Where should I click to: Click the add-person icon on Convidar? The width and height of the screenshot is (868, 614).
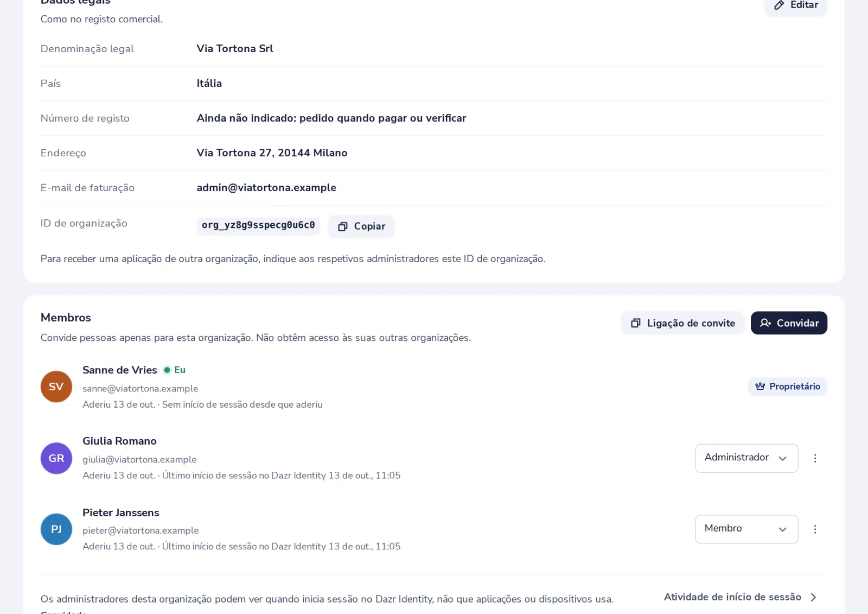point(765,323)
